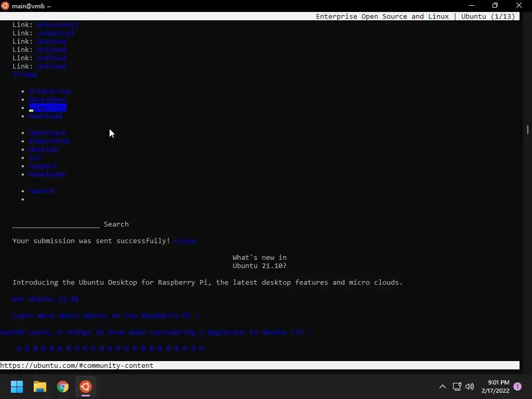Select the highlighted Community link

(47, 108)
